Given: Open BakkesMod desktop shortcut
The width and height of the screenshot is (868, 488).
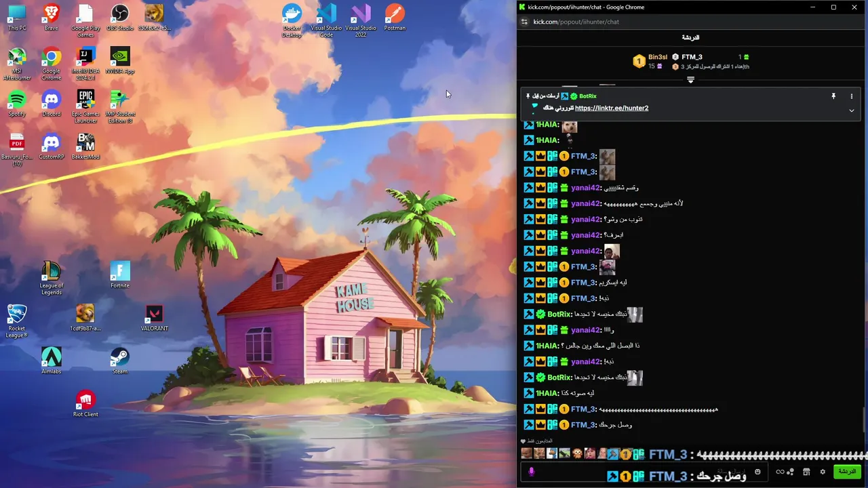Looking at the screenshot, I should [x=85, y=146].
